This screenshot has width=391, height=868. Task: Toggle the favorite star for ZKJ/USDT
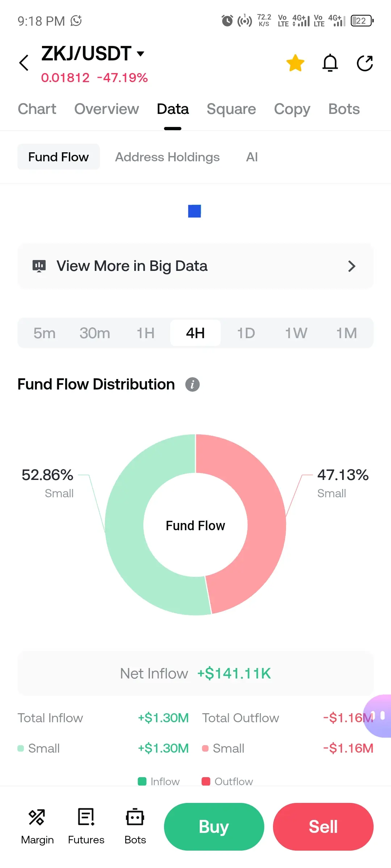pyautogui.click(x=295, y=63)
